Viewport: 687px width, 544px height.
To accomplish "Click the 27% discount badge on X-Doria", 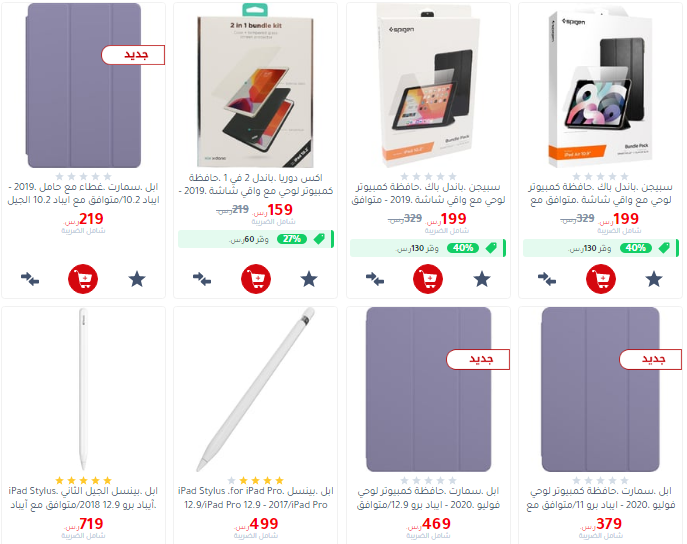I will coord(291,239).
